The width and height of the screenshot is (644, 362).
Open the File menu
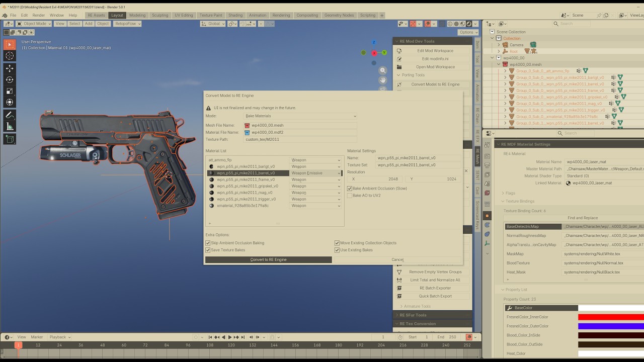coord(13,15)
